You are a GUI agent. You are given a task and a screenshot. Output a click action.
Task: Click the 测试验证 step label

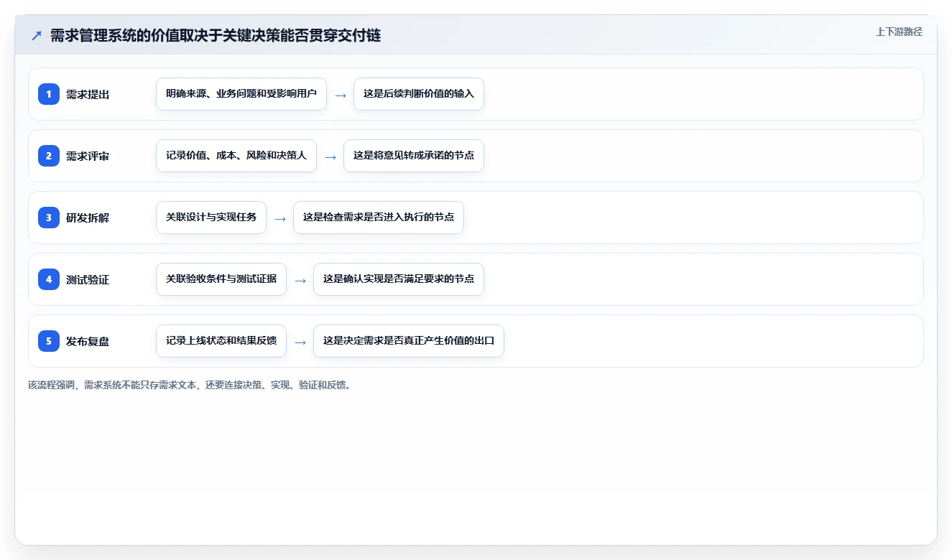click(x=88, y=279)
